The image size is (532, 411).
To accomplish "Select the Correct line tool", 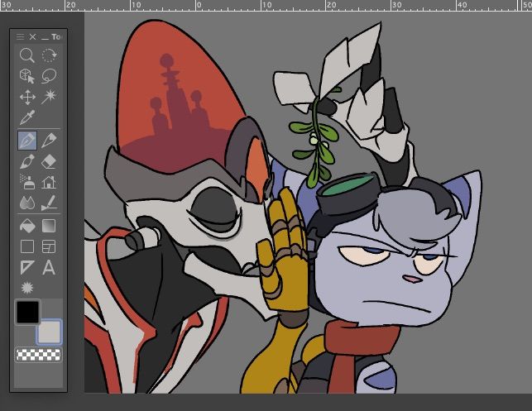I will tap(49, 203).
